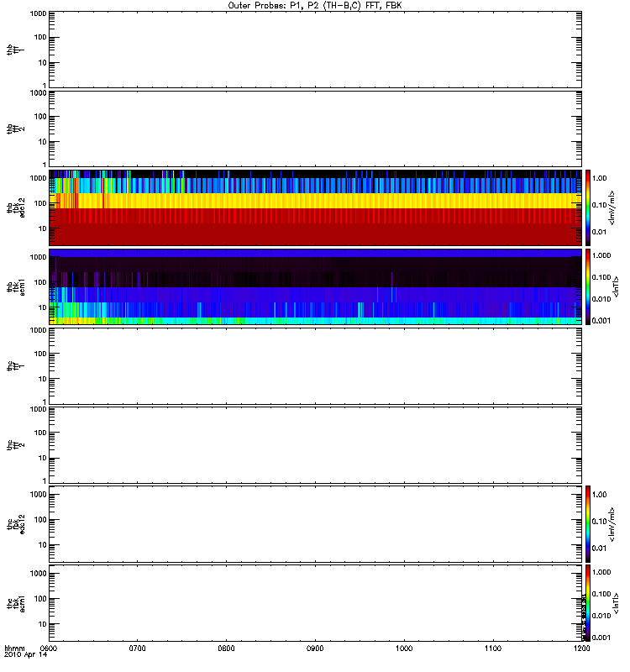The height and width of the screenshot is (672, 630).
Task: Click the "thc fff 1" y-axis title
Action: [16, 366]
